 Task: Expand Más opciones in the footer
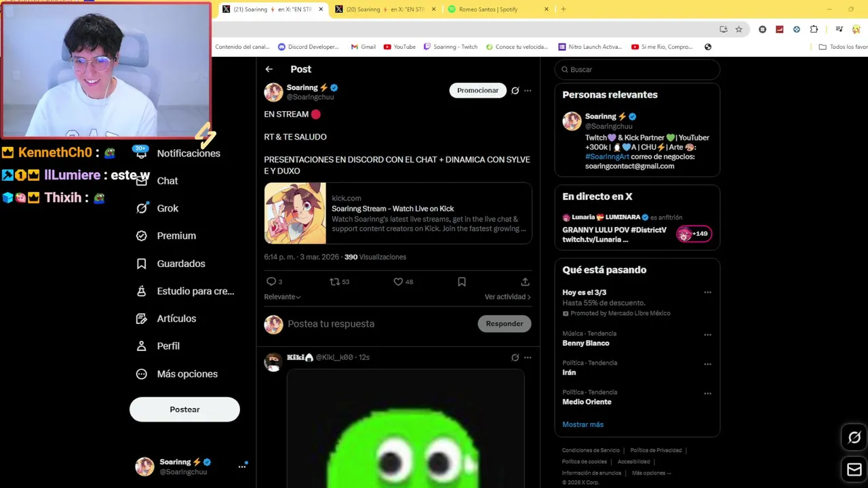(x=651, y=473)
